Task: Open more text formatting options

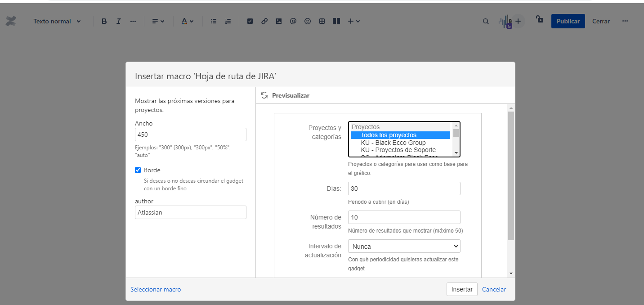Action: pos(133,21)
